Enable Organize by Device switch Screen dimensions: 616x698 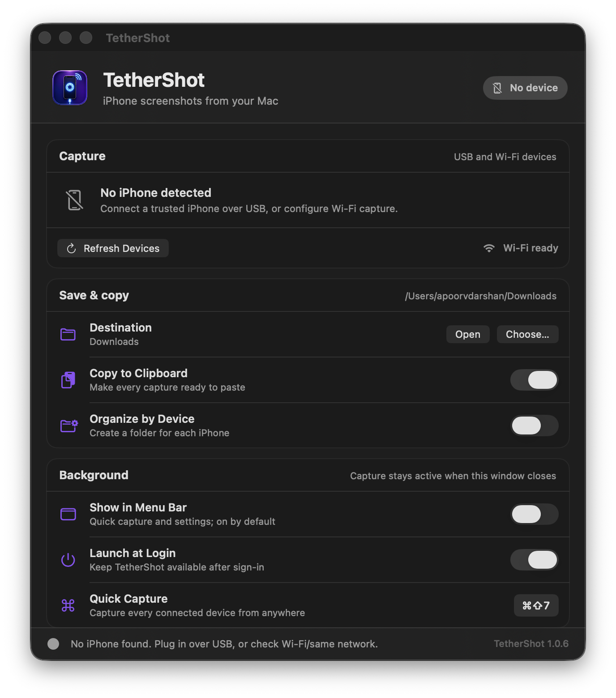[535, 426]
